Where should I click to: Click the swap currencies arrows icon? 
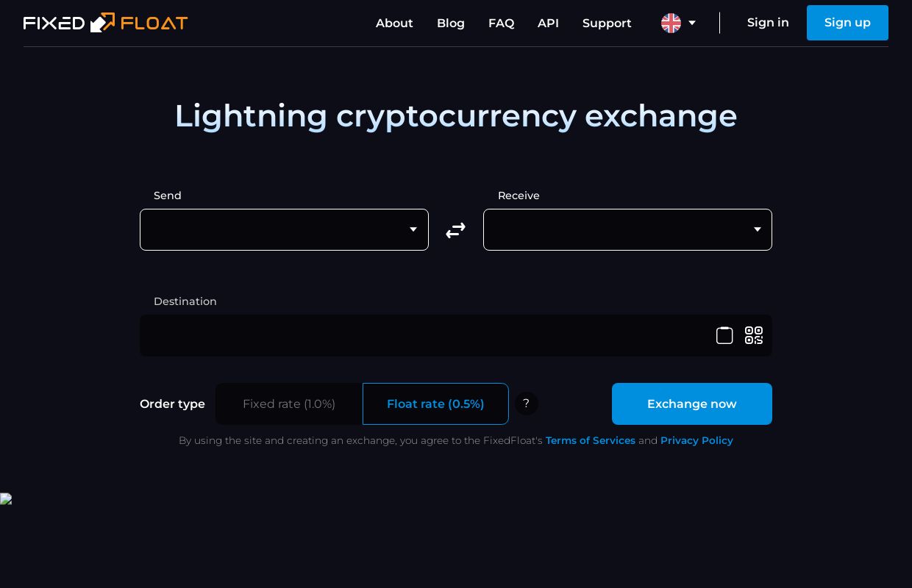click(x=455, y=229)
